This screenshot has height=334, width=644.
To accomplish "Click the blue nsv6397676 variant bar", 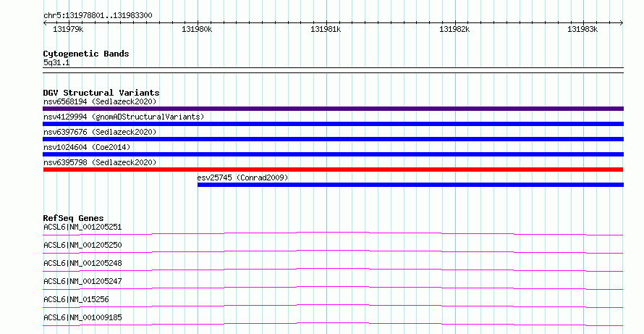I will click(333, 139).
